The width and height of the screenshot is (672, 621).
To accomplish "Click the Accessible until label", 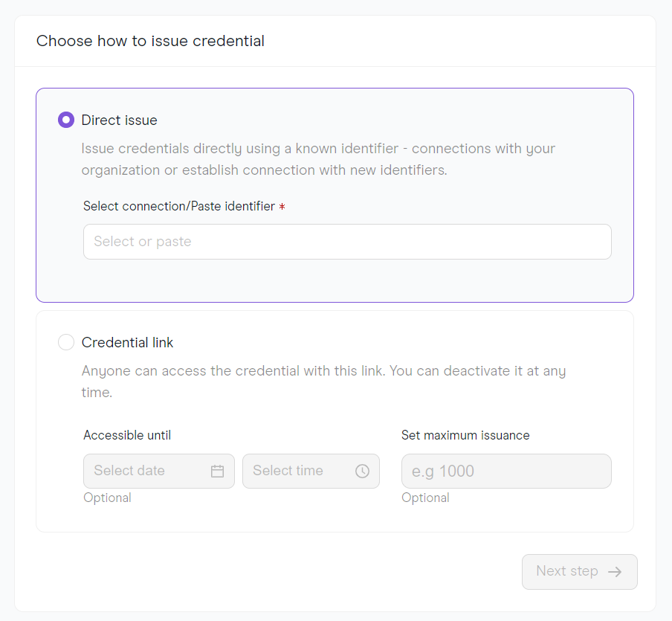I will [x=127, y=435].
